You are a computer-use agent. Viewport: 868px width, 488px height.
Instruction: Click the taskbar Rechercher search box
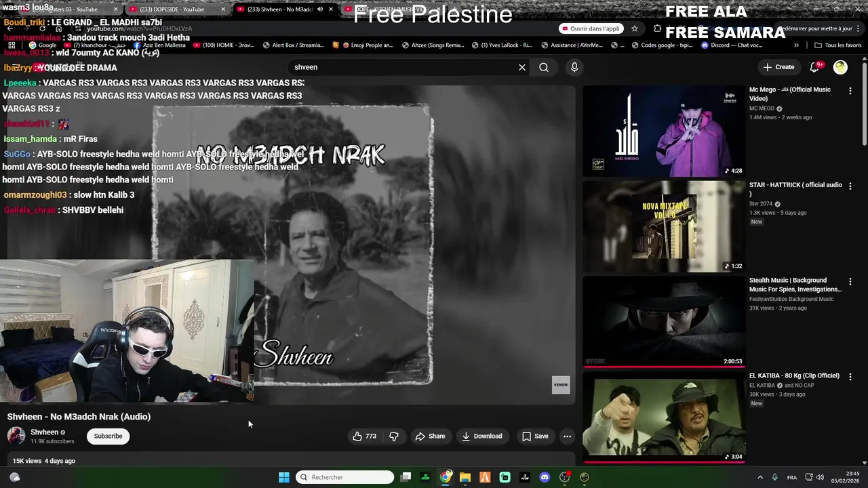pos(345,477)
